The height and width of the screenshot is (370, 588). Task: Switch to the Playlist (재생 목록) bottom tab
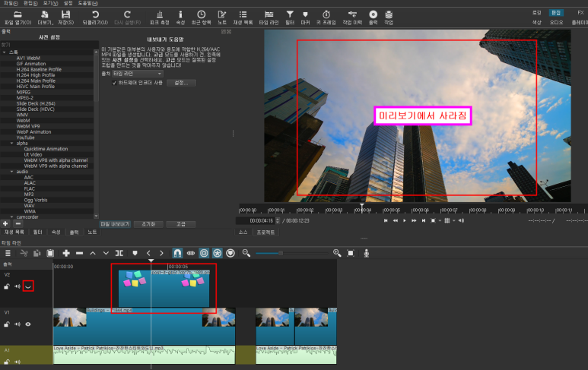click(14, 232)
